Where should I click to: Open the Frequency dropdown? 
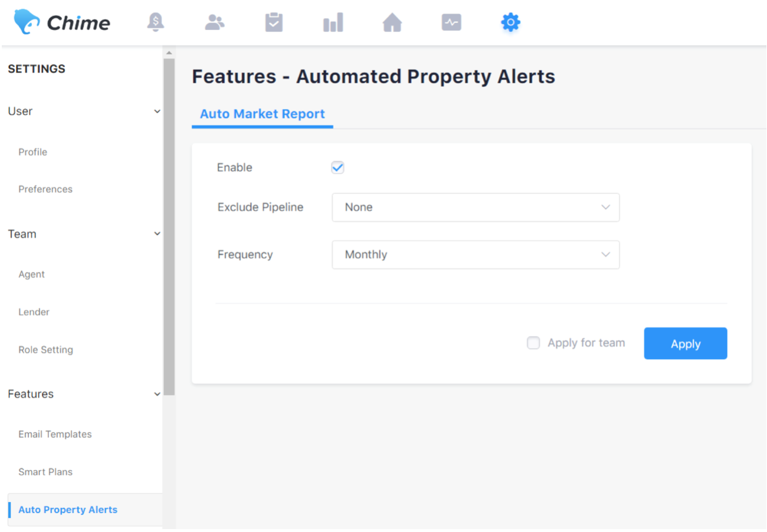[x=476, y=255]
